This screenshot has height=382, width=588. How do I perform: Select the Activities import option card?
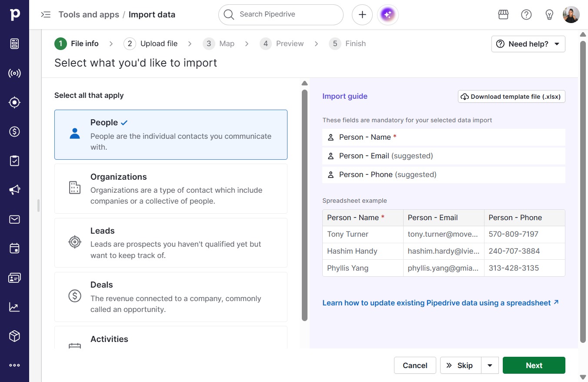point(171,338)
